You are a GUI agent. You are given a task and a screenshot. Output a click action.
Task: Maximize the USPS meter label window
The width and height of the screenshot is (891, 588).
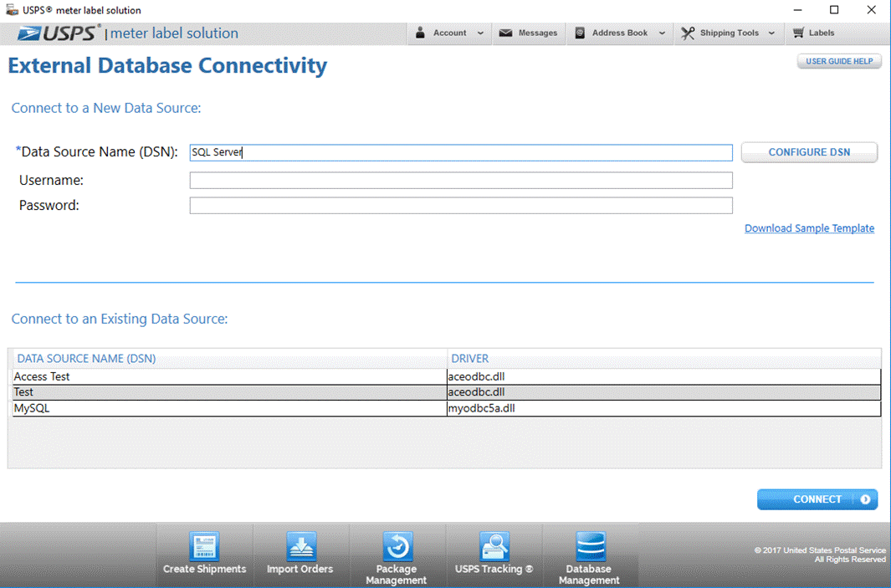point(834,10)
